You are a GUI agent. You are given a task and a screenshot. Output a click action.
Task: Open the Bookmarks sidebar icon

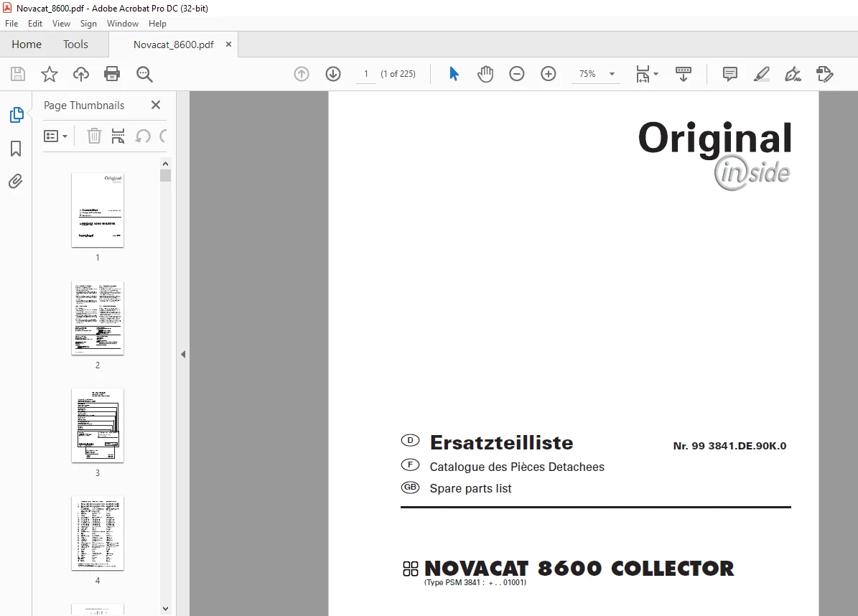tap(16, 148)
